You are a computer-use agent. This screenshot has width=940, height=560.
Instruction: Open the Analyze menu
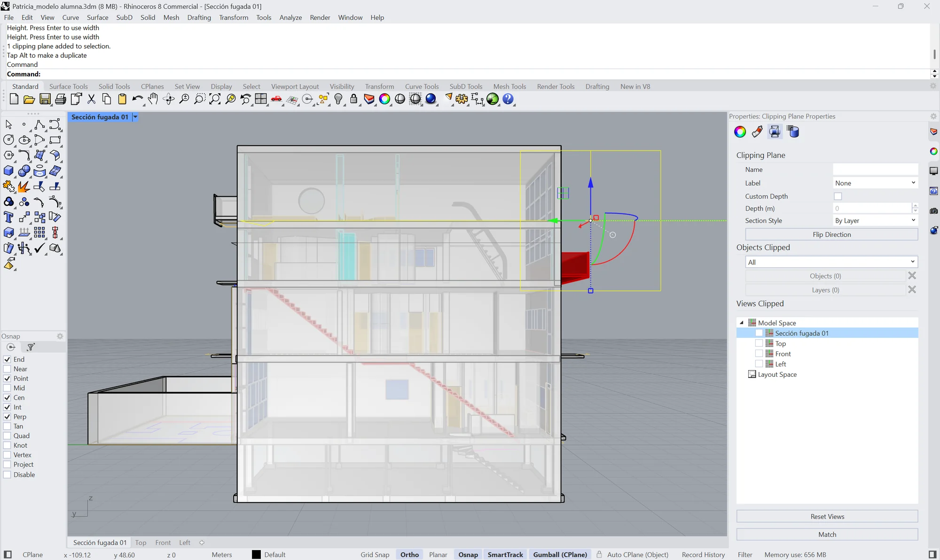coord(290,17)
